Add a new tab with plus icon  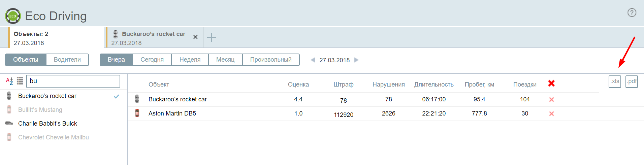coord(211,37)
